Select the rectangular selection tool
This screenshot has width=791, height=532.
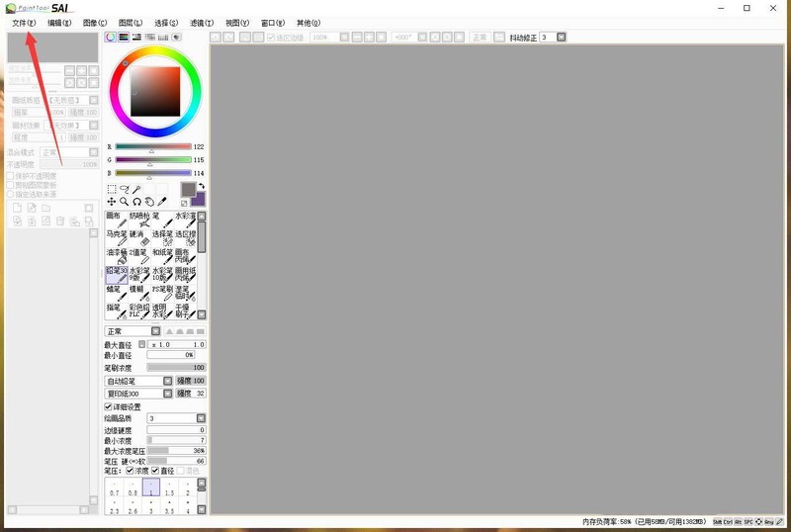point(112,189)
